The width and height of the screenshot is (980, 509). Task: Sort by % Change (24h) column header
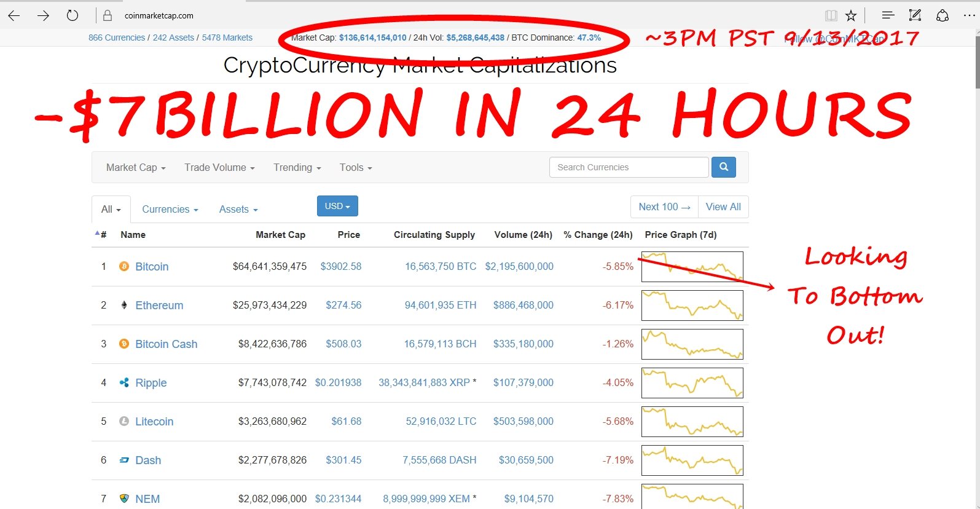click(598, 234)
